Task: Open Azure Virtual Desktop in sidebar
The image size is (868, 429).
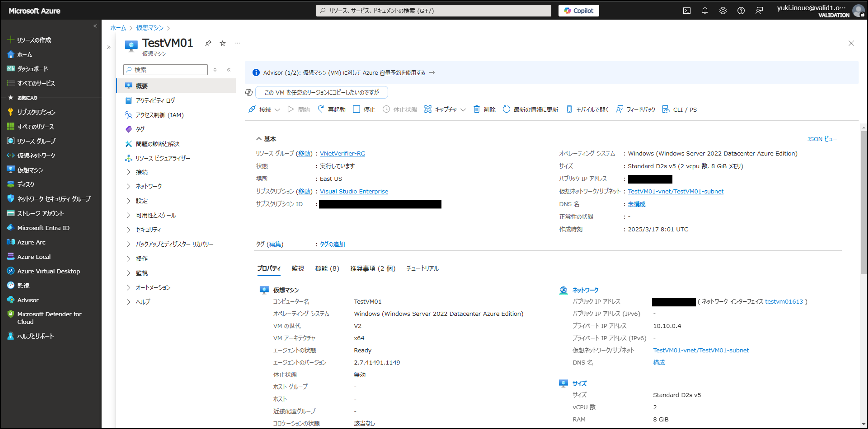Action: click(44, 271)
